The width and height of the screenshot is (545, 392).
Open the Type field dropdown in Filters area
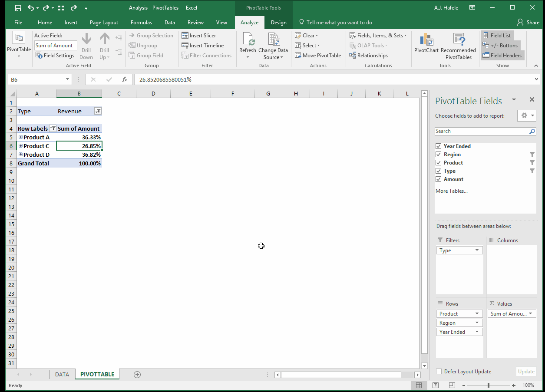coord(477,250)
